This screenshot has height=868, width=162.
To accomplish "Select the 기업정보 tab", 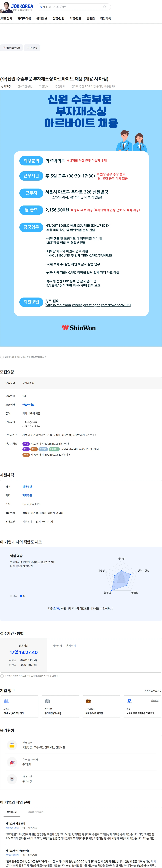I will pos(44,87).
